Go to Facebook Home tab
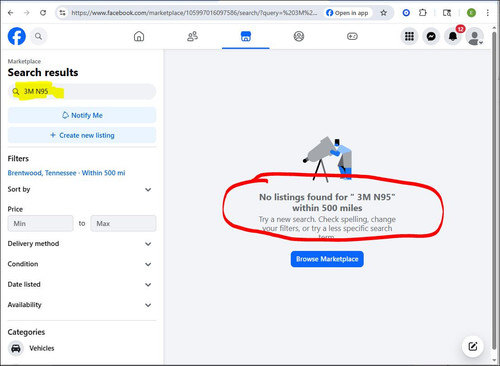This screenshot has height=366, width=500. point(139,36)
